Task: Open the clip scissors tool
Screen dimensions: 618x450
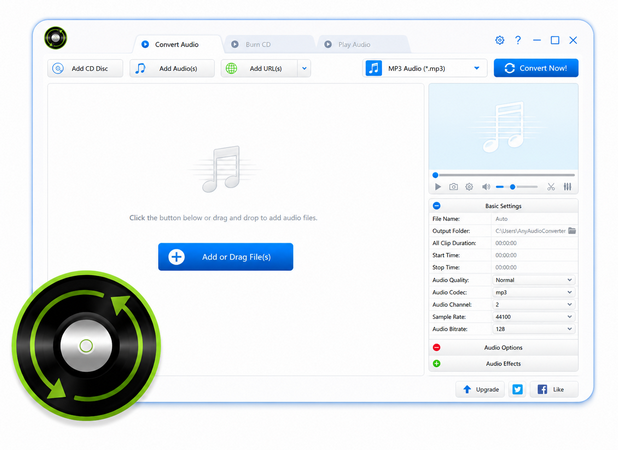Action: pyautogui.click(x=551, y=187)
